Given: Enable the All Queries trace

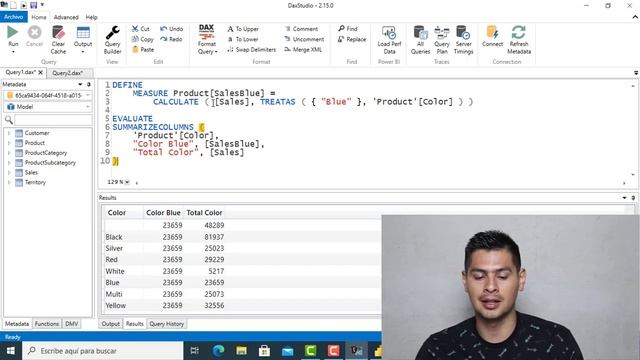Looking at the screenshot, I should pos(420,40).
